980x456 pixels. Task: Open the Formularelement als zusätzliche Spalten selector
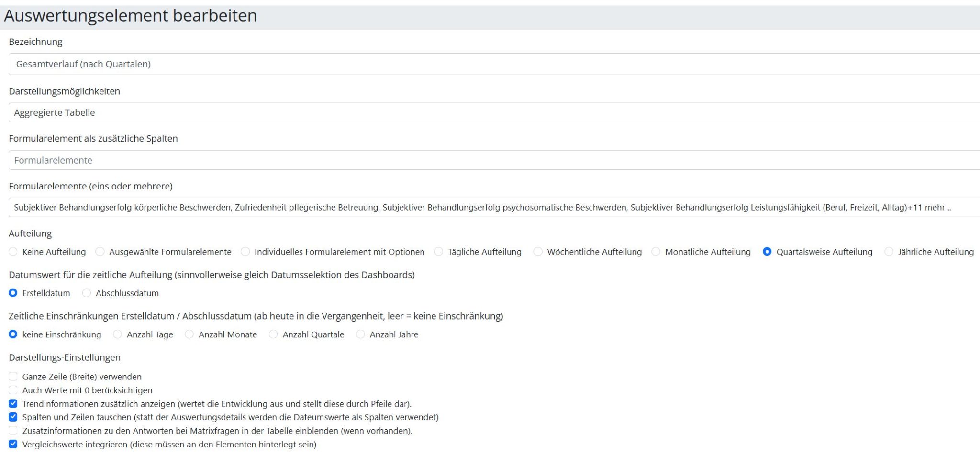[494, 160]
